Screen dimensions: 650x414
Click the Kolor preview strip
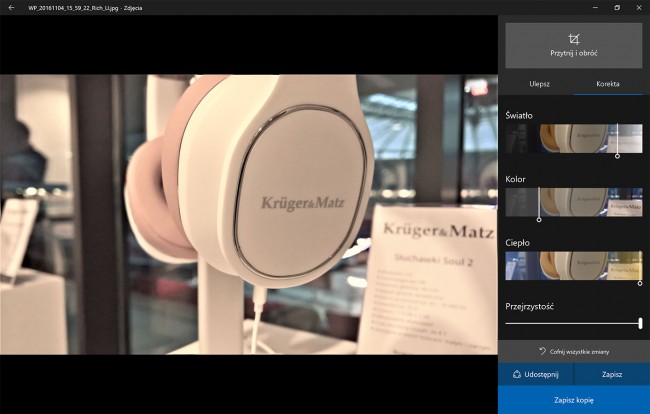click(574, 202)
